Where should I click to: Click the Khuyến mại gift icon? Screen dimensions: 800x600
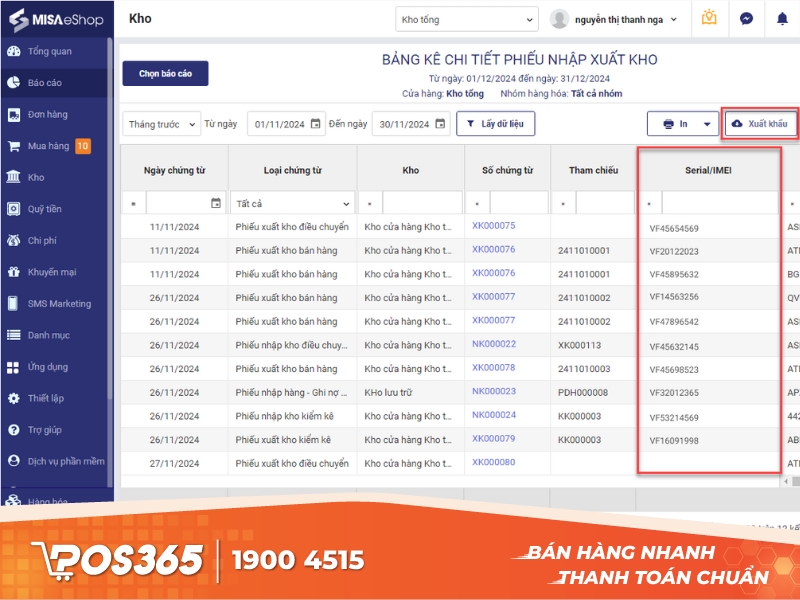point(14,272)
